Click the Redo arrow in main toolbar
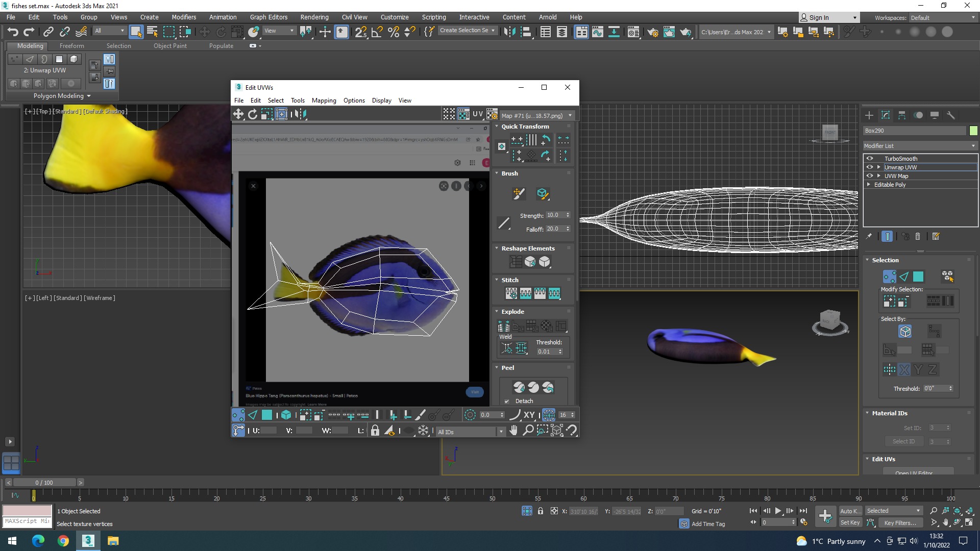 29,32
